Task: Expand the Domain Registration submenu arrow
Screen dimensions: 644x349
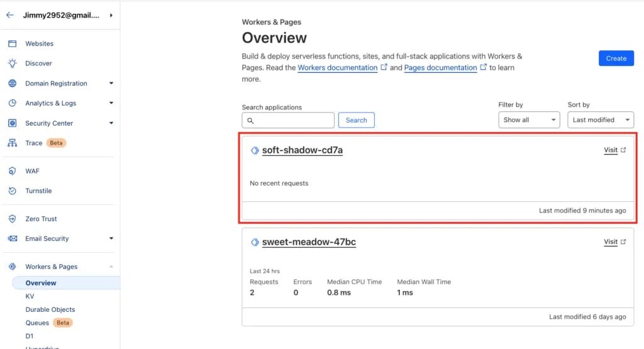Action: [111, 84]
